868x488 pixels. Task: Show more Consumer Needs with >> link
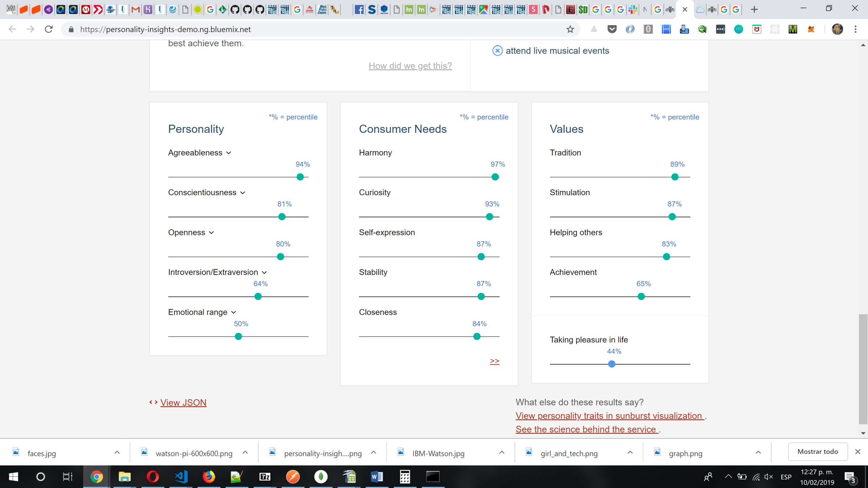(x=494, y=361)
